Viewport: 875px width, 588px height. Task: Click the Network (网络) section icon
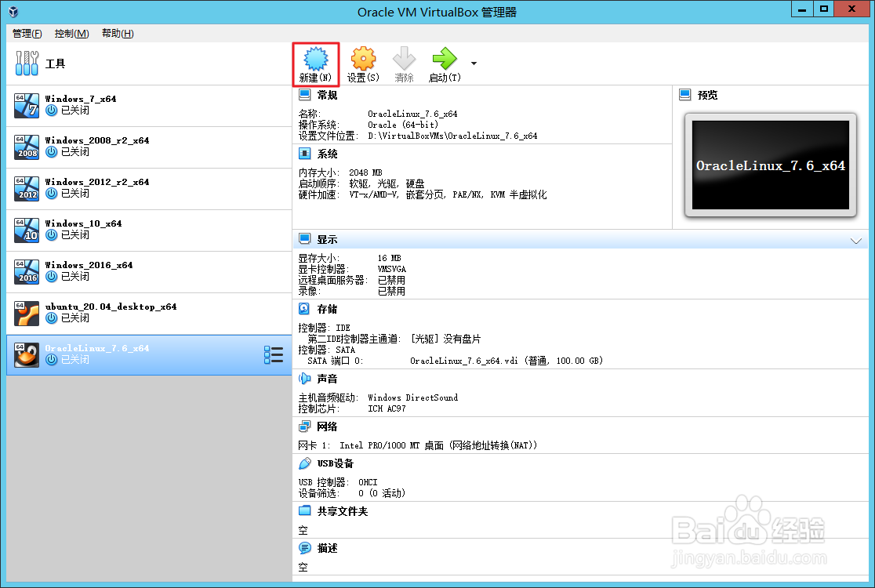(305, 426)
